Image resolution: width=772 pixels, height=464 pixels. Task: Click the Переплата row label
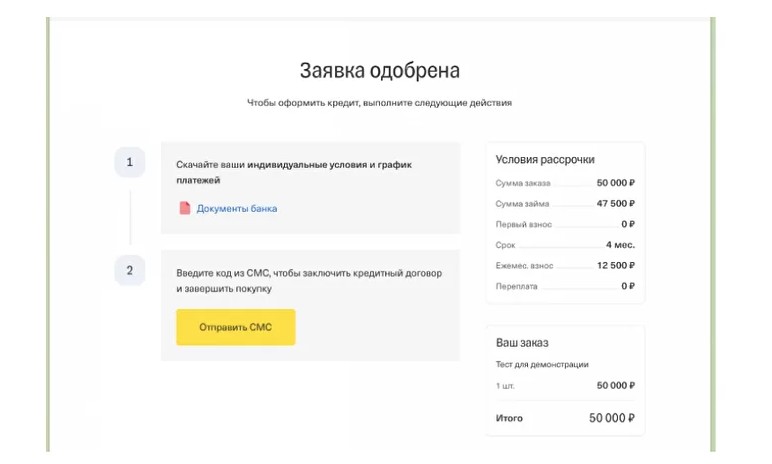point(516,286)
